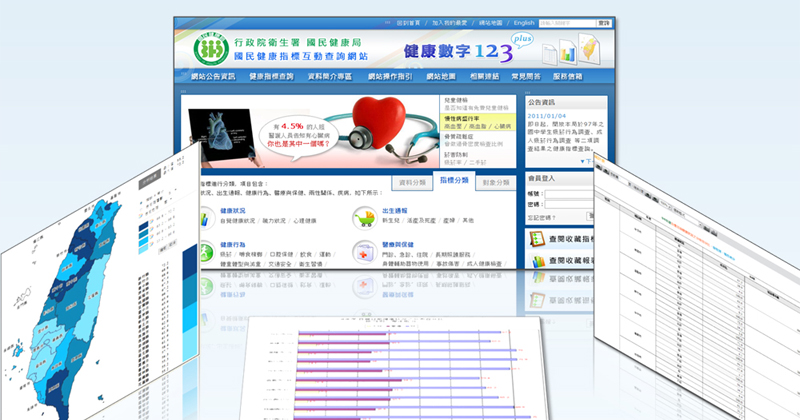Click the plus speech bubble above 健康數字123

(x=522, y=39)
